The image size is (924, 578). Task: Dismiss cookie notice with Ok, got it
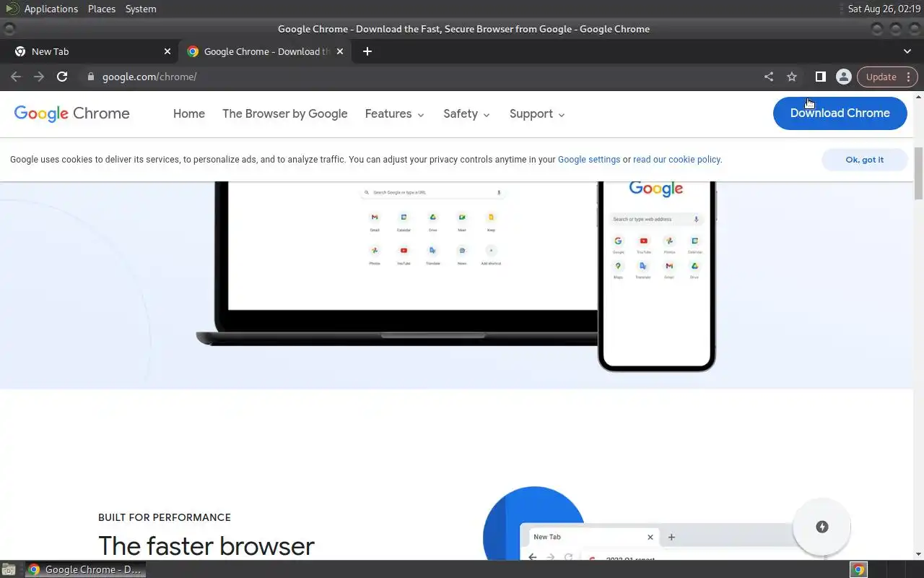(864, 160)
